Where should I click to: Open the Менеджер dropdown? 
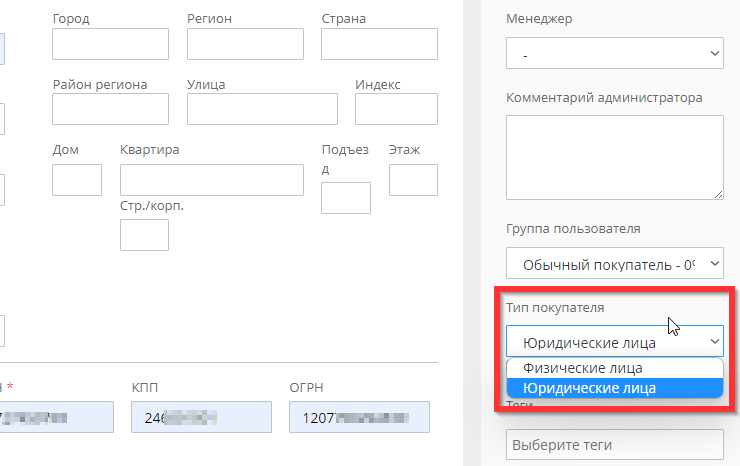(x=614, y=54)
